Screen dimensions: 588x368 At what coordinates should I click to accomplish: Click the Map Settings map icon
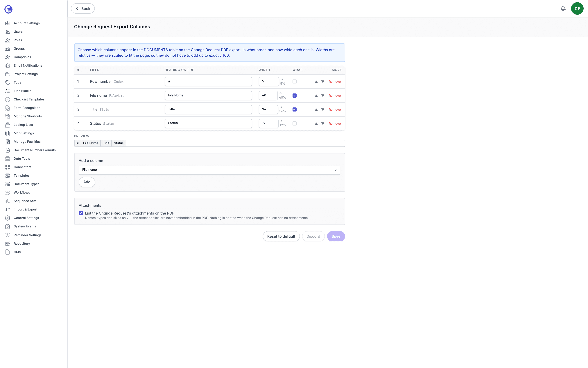click(x=8, y=133)
